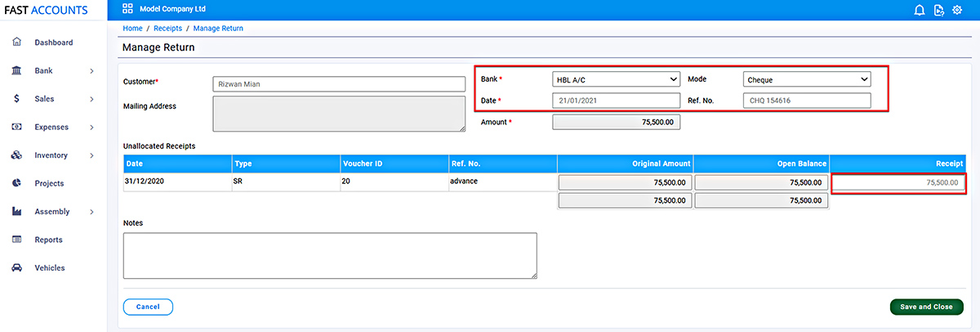Viewport: 980px width, 332px height.
Task: Click the Assembly factory icon in sidebar
Action: (16, 212)
